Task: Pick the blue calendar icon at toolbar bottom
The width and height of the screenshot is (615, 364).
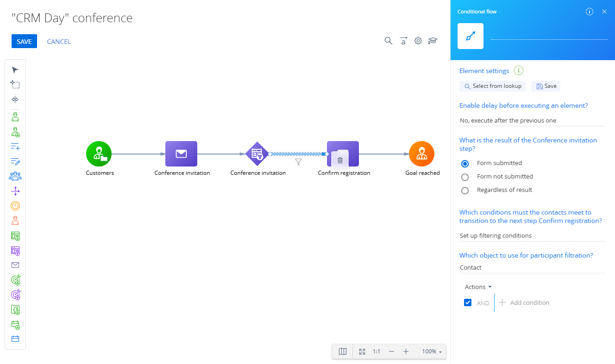Action: click(15, 339)
